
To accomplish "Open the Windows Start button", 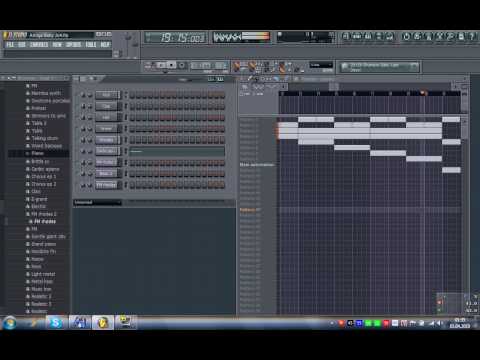I will tap(9, 323).
